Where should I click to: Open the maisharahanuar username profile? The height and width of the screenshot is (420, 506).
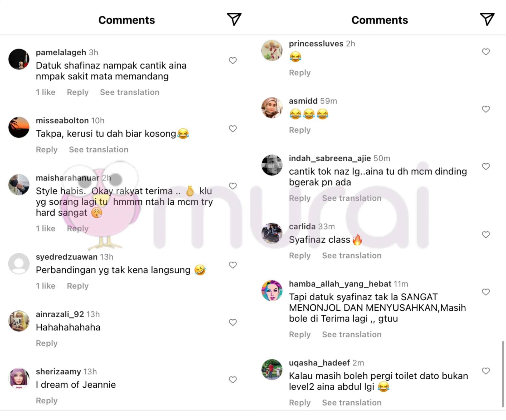(x=67, y=178)
